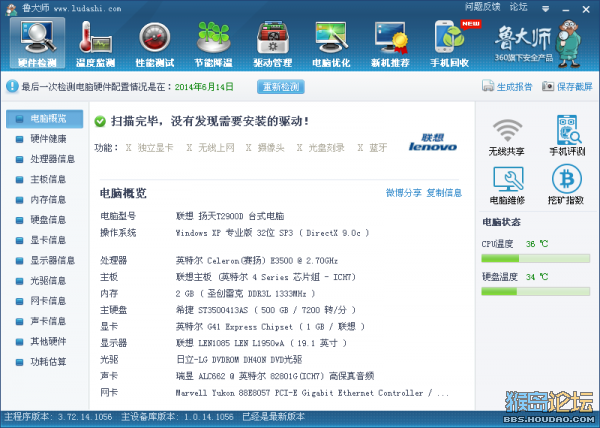
Task: Open 手机评测 phone benchmark
Action: click(x=567, y=135)
